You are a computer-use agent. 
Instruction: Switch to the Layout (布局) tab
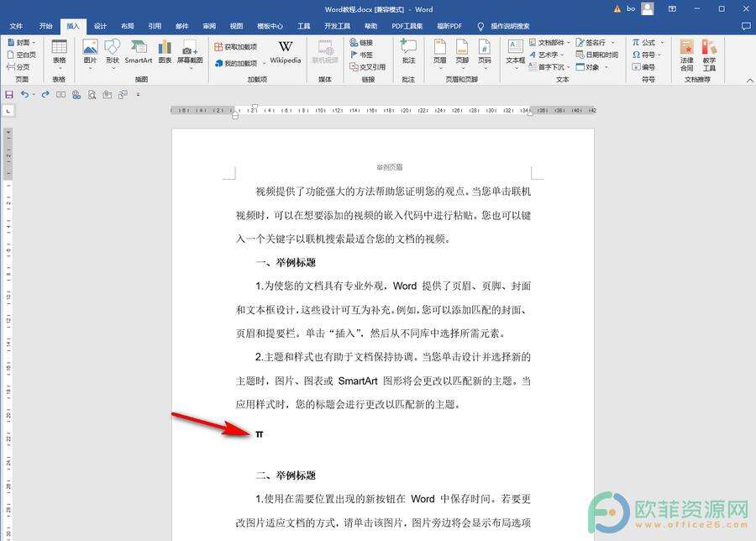click(128, 26)
